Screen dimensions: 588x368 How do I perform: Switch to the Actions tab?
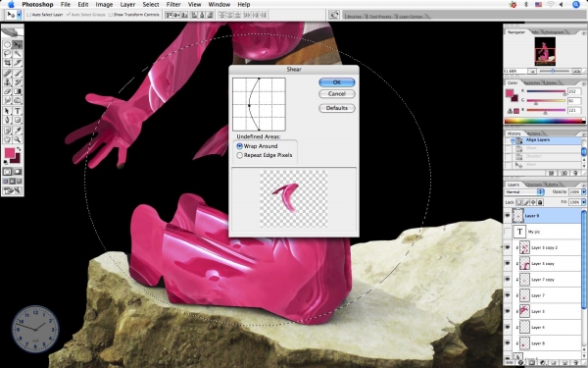point(534,133)
